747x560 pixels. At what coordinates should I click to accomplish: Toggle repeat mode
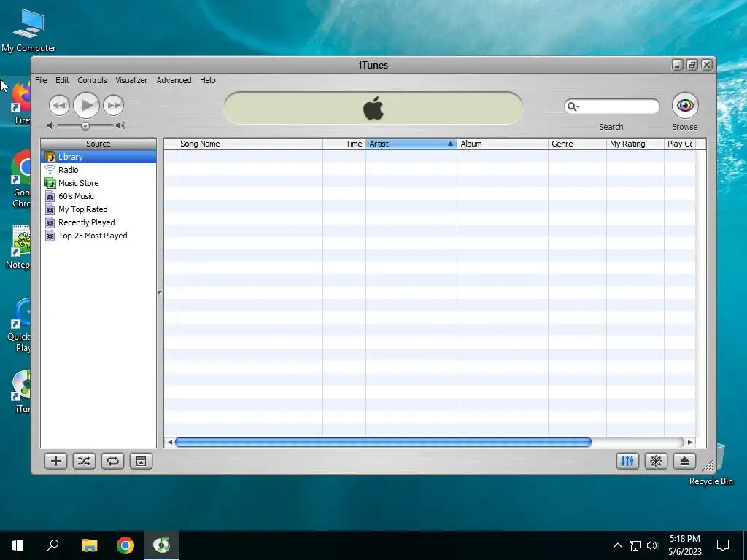(x=113, y=461)
